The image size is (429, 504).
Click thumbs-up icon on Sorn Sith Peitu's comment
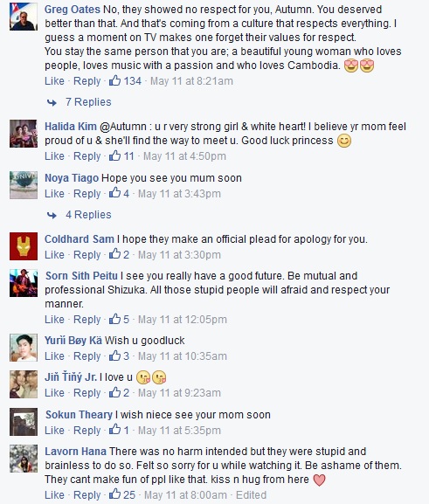pyautogui.click(x=114, y=319)
